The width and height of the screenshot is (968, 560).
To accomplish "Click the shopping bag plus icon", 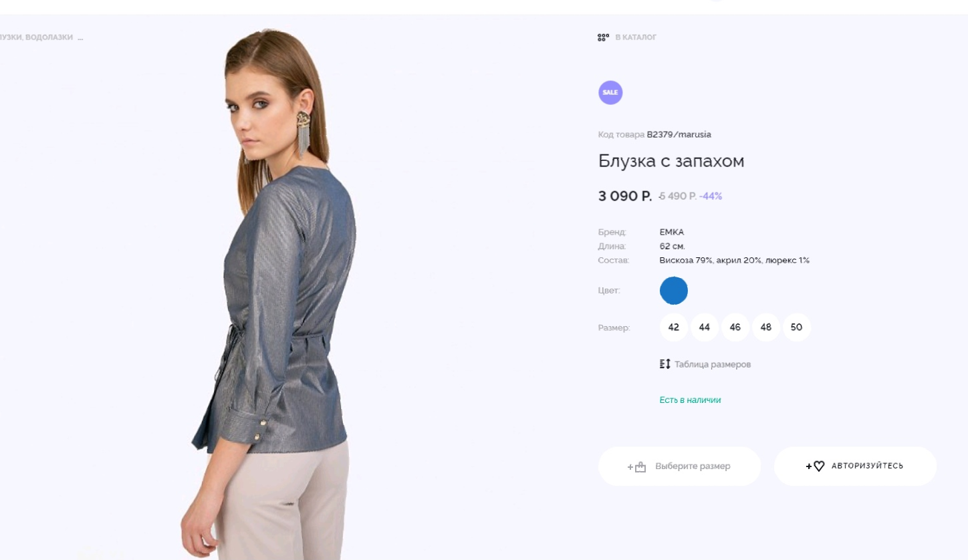I will pos(636,466).
